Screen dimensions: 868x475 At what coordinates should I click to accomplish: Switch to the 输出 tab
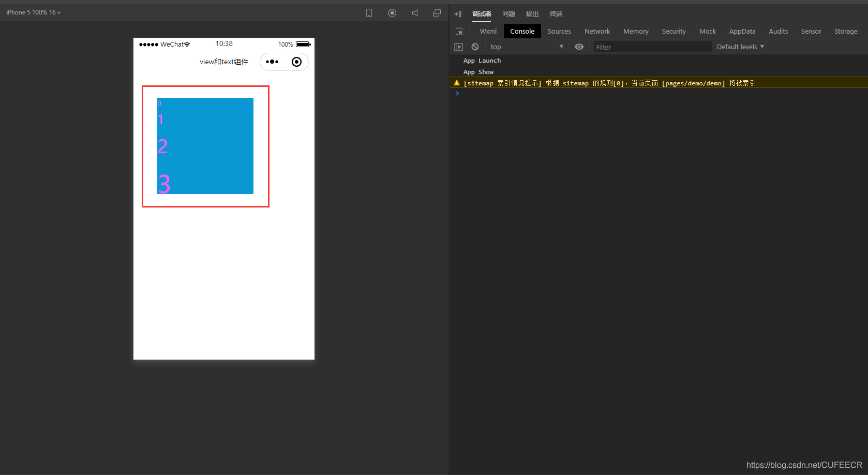coord(532,14)
